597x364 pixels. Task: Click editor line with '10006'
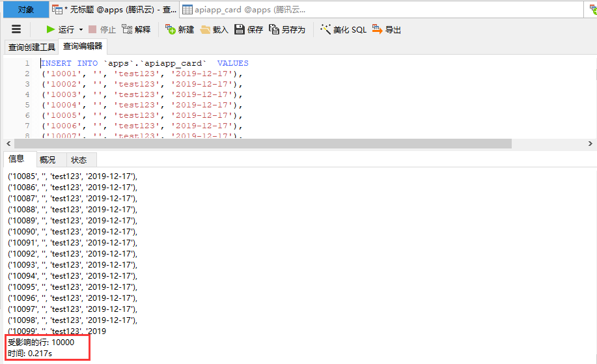coord(142,126)
